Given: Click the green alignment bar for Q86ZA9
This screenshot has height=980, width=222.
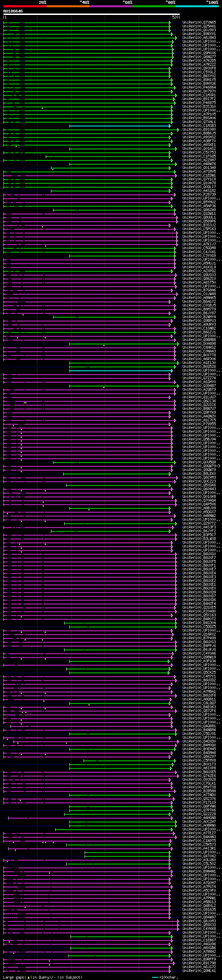Looking at the screenshot, I should click(x=114, y=210).
